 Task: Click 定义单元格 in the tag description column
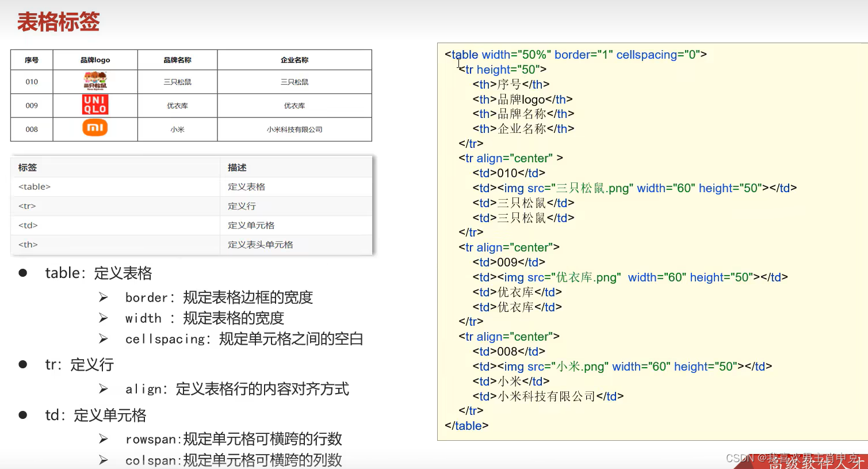coord(296,225)
